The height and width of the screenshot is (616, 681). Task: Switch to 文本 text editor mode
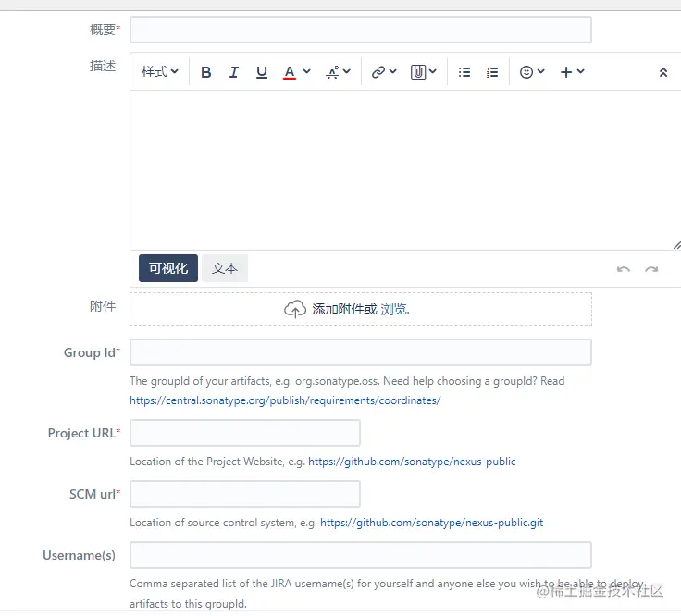coord(225,268)
